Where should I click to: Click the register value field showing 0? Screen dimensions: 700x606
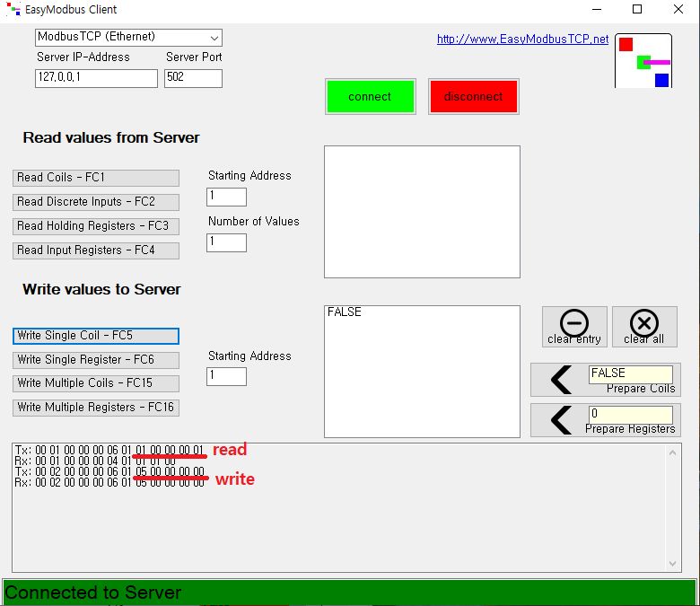[630, 415]
